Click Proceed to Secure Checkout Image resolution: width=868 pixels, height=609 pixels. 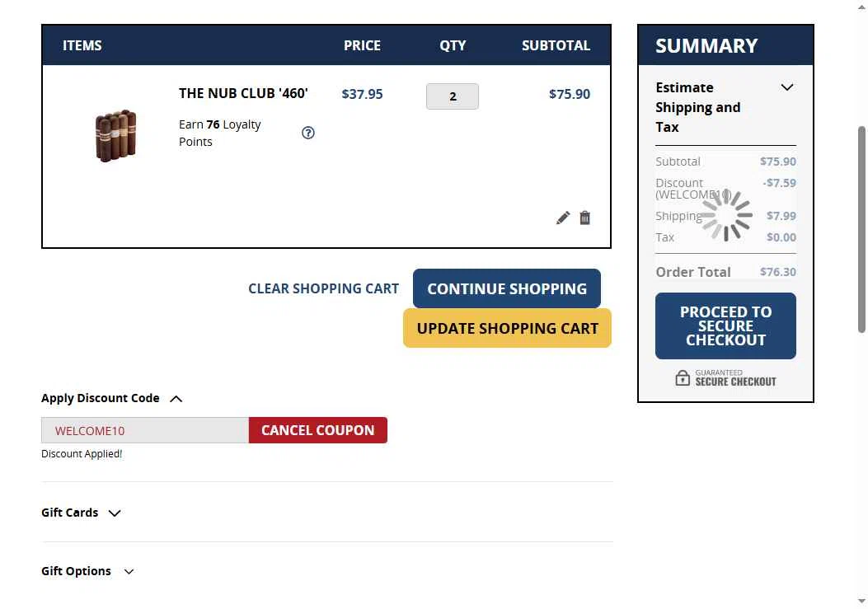point(725,326)
